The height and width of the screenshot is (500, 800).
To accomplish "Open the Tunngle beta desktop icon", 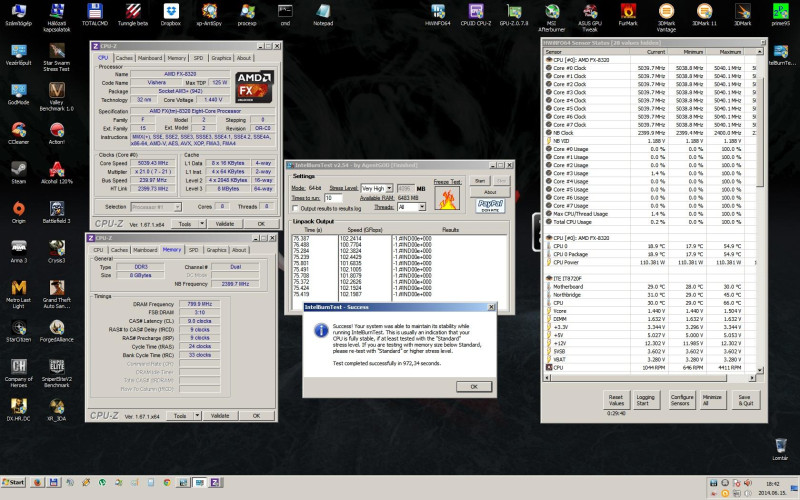I will point(133,14).
